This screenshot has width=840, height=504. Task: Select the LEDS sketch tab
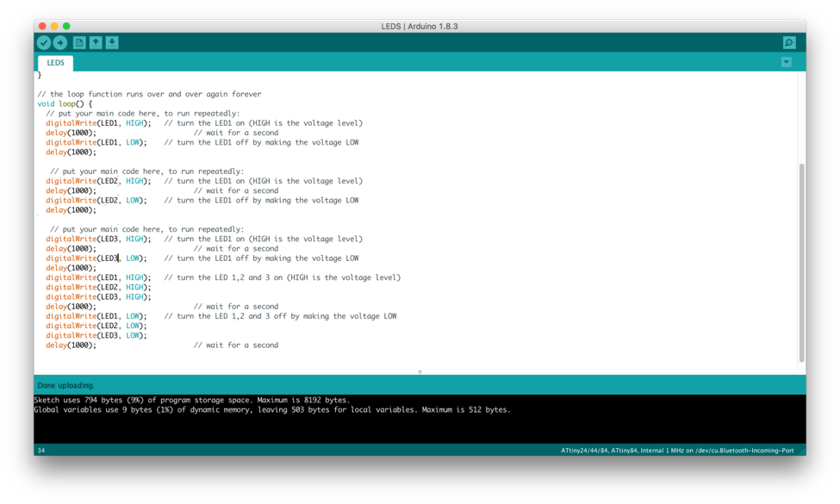click(55, 63)
